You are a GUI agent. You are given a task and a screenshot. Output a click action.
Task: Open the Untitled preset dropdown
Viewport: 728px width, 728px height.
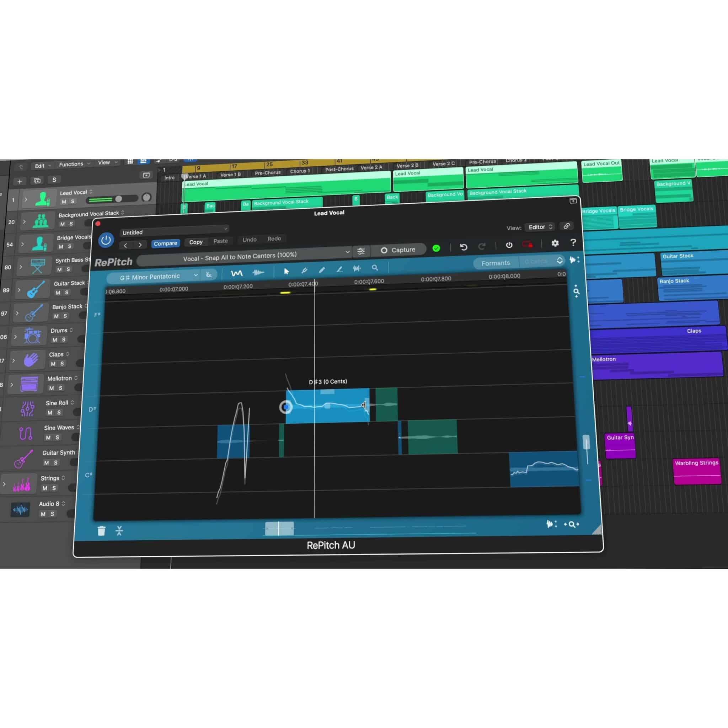coord(175,230)
